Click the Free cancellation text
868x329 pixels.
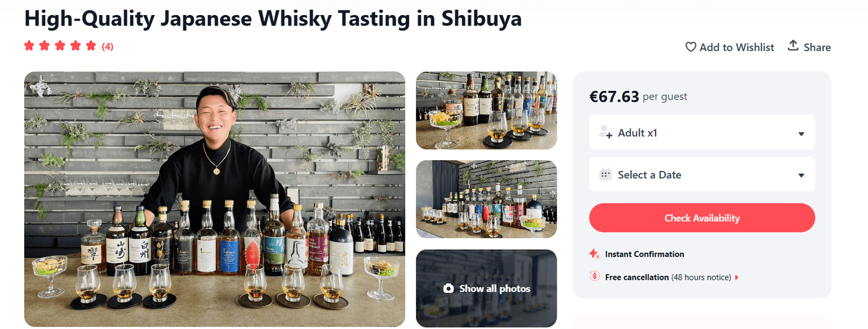(x=637, y=278)
